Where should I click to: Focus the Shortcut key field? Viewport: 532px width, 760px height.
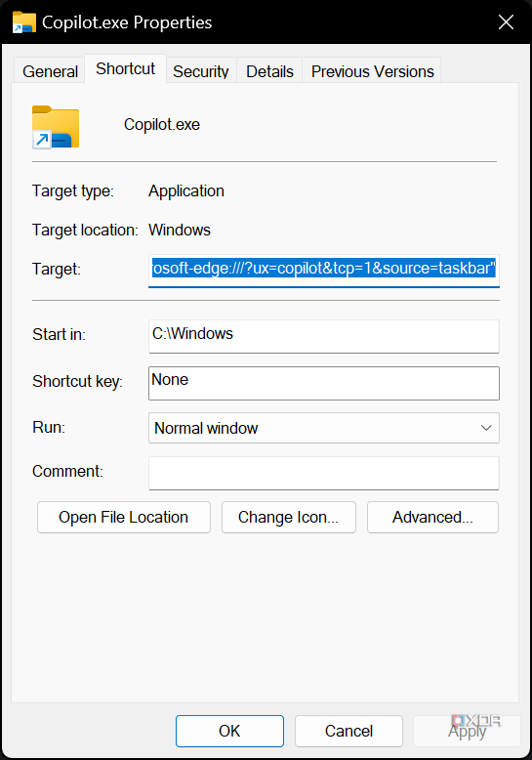coord(324,383)
